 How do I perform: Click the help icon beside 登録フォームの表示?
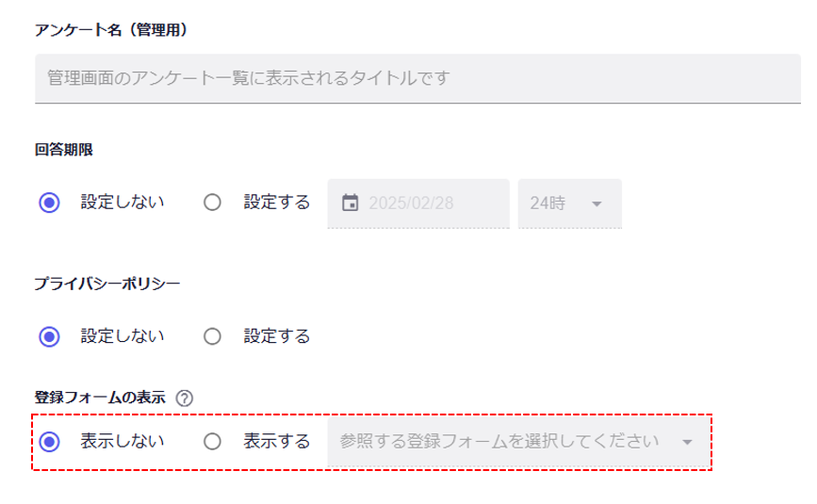[185, 398]
